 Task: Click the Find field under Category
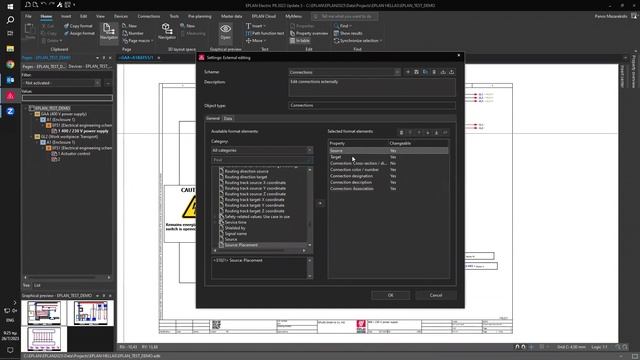click(x=262, y=160)
